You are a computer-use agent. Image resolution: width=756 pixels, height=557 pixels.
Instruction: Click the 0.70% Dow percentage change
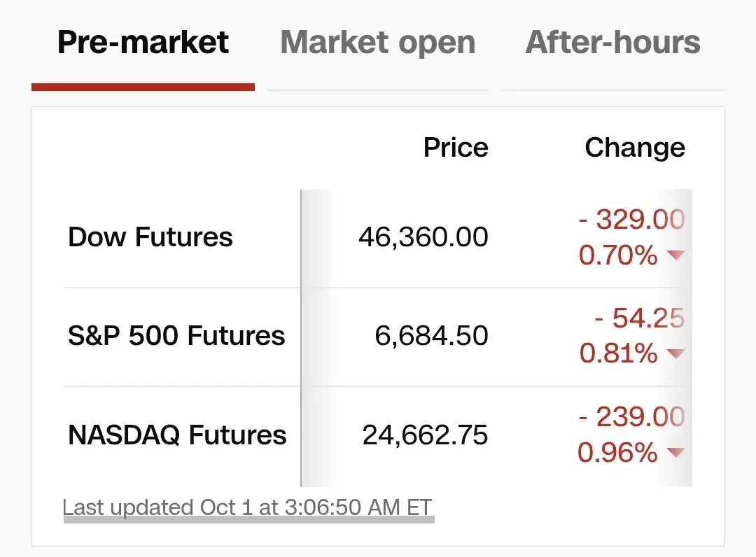click(x=618, y=256)
